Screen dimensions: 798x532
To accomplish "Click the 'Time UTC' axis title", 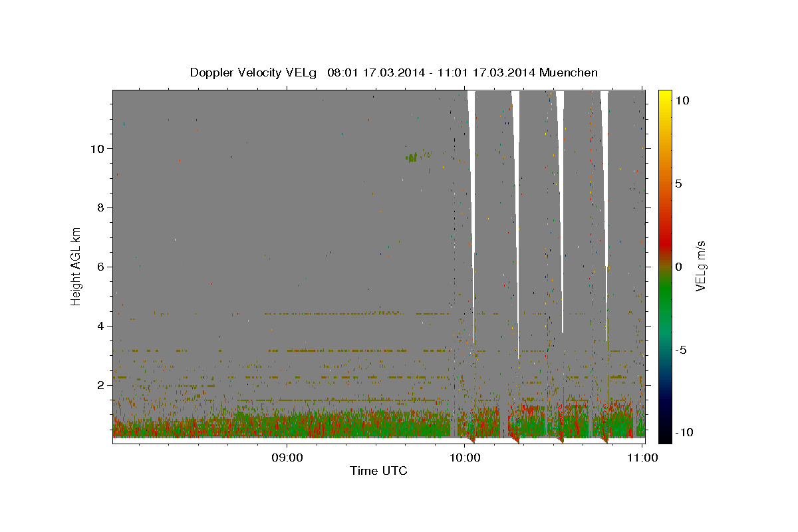I will [x=378, y=471].
